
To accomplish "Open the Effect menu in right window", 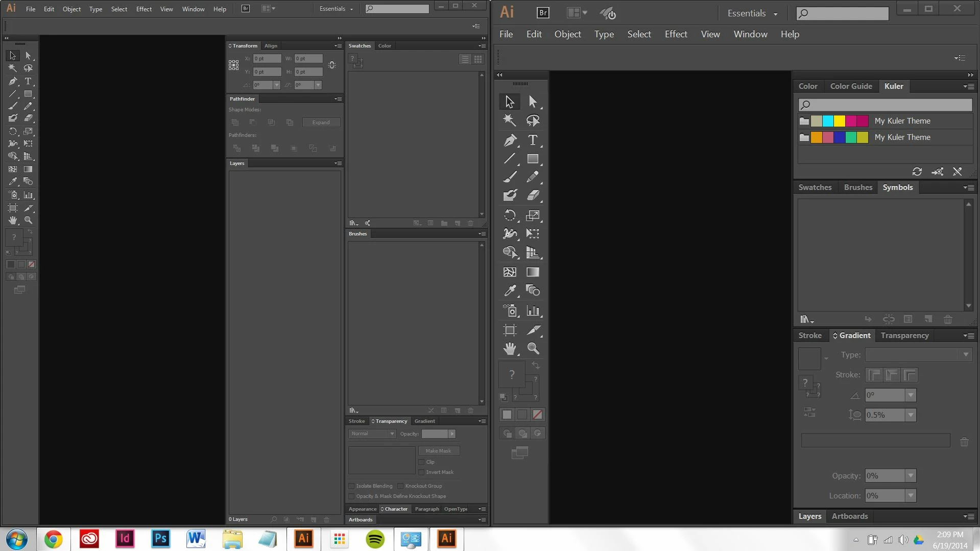I will tap(676, 34).
